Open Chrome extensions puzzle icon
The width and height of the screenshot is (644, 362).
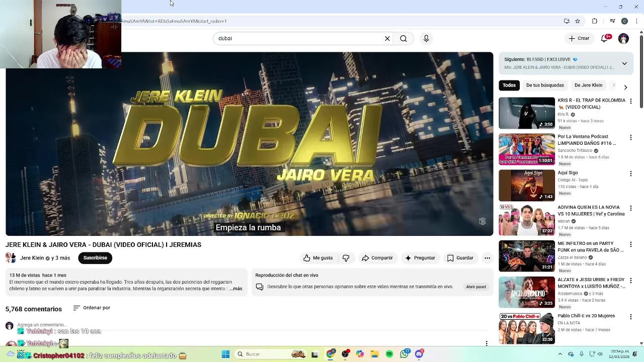[594, 21]
